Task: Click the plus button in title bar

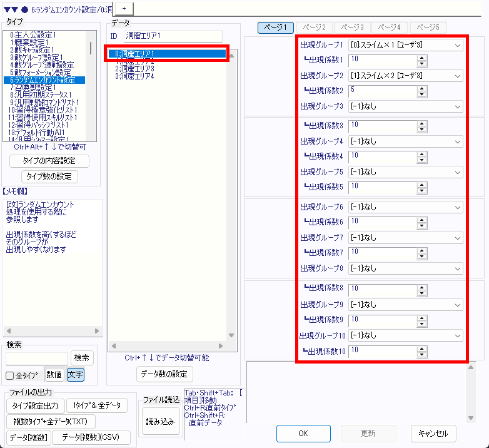Action: (x=123, y=9)
